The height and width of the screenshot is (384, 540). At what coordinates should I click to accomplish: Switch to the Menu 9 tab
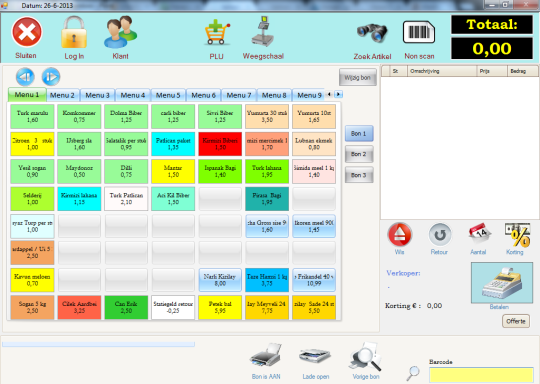(309, 95)
